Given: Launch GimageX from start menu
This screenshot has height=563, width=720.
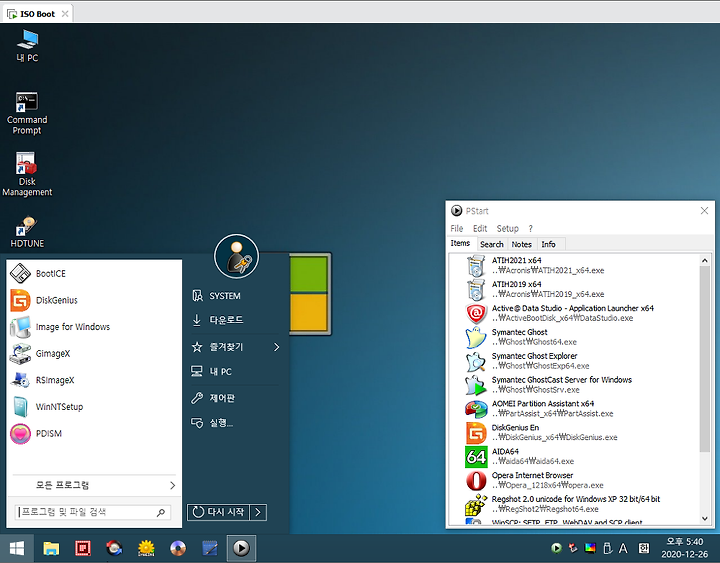Looking at the screenshot, I should pos(94,353).
